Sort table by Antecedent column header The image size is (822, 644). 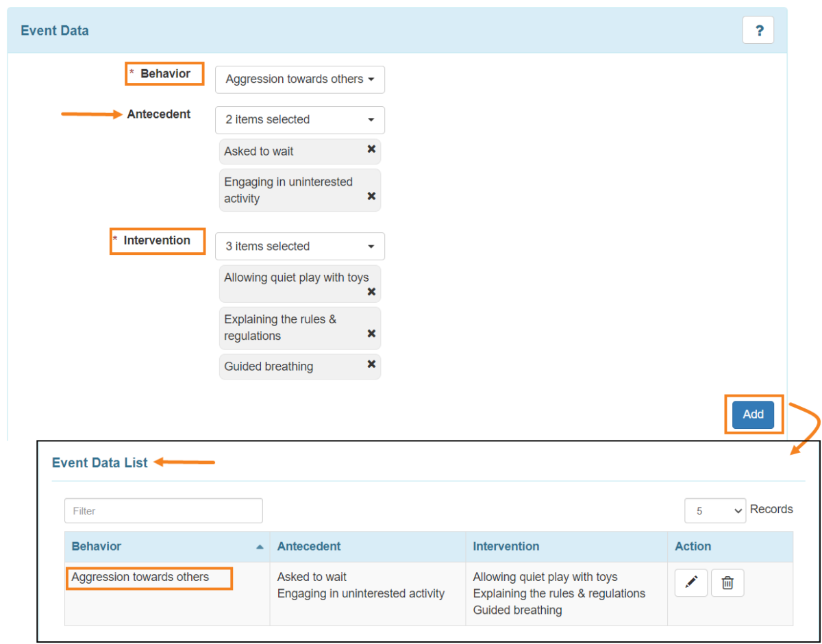(309, 547)
